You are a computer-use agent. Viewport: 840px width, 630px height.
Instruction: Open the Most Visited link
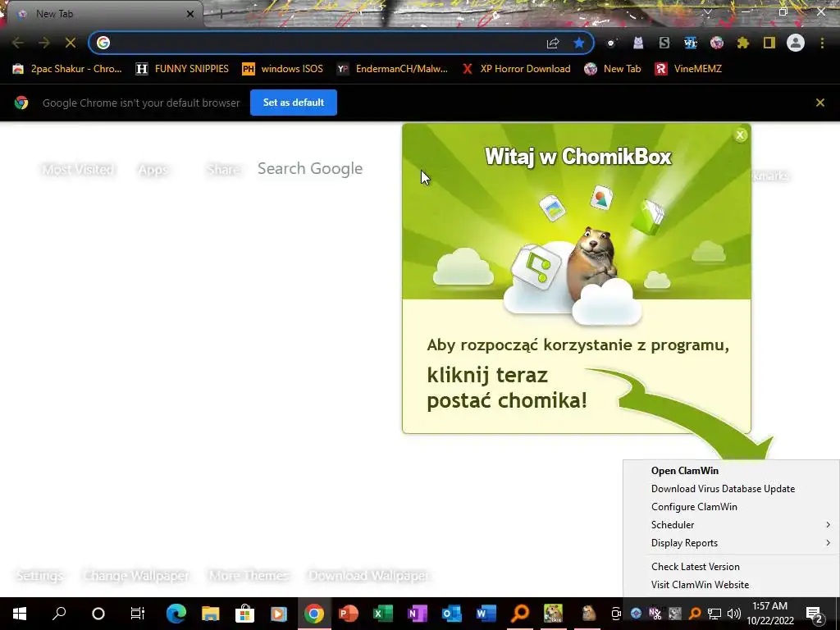(x=78, y=169)
